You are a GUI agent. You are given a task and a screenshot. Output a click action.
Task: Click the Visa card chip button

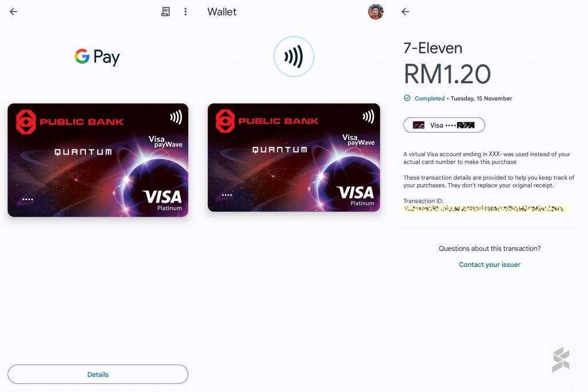444,125
